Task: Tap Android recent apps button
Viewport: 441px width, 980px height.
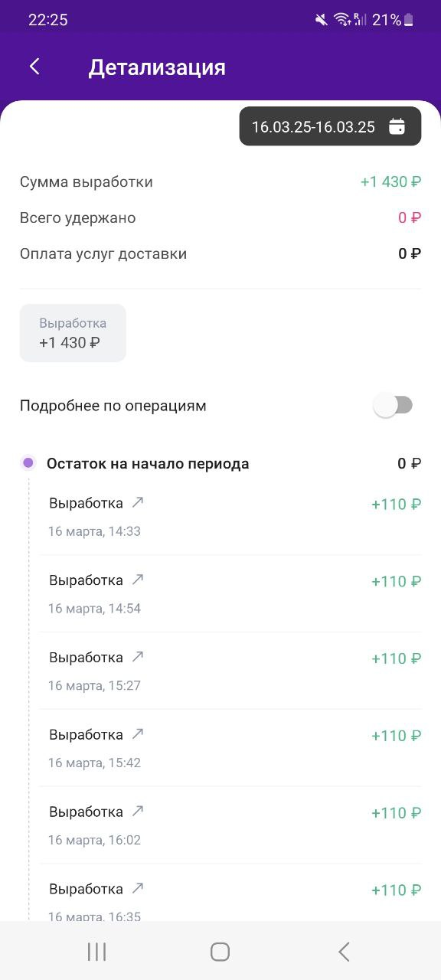Action: (96, 952)
